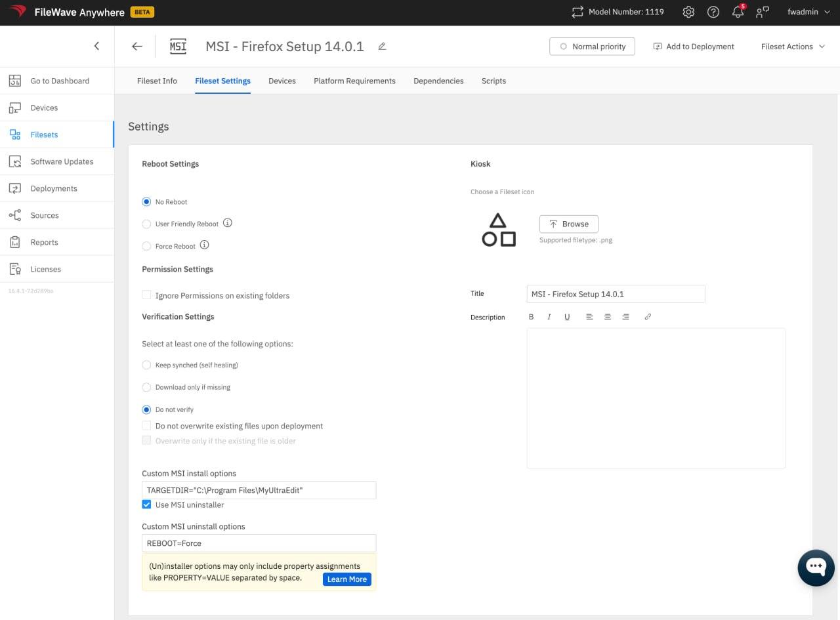Select Force Reboot option
The width and height of the screenshot is (840, 620).
coord(146,246)
